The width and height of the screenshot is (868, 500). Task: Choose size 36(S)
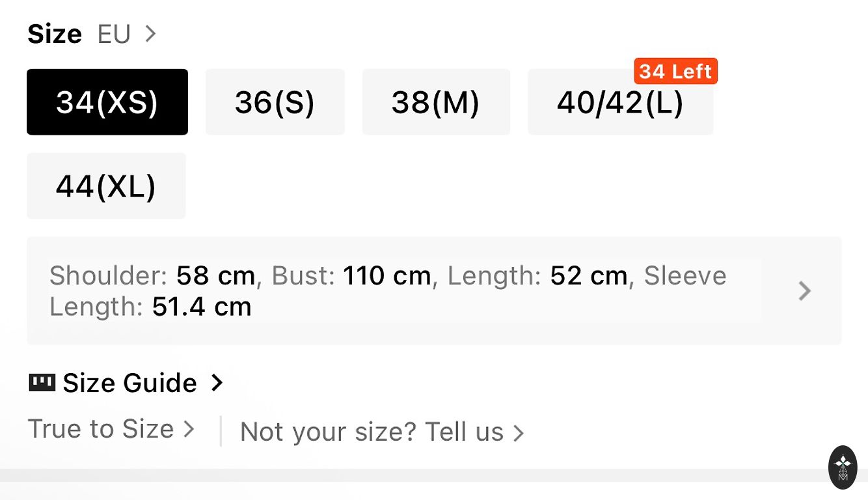point(275,102)
